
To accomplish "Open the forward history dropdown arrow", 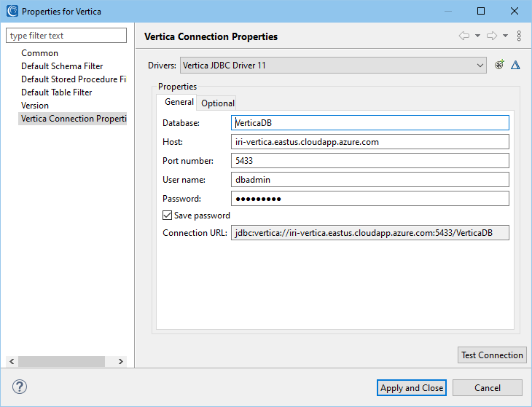I will click(x=505, y=36).
